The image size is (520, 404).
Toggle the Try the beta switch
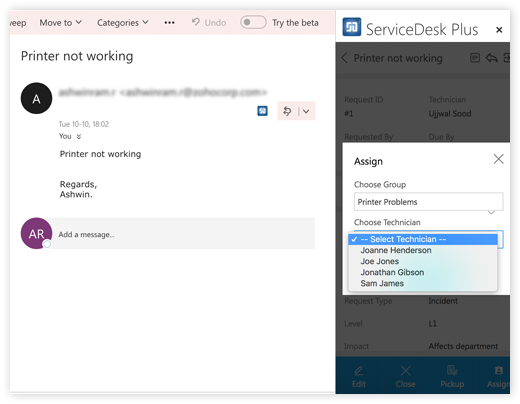coord(253,22)
